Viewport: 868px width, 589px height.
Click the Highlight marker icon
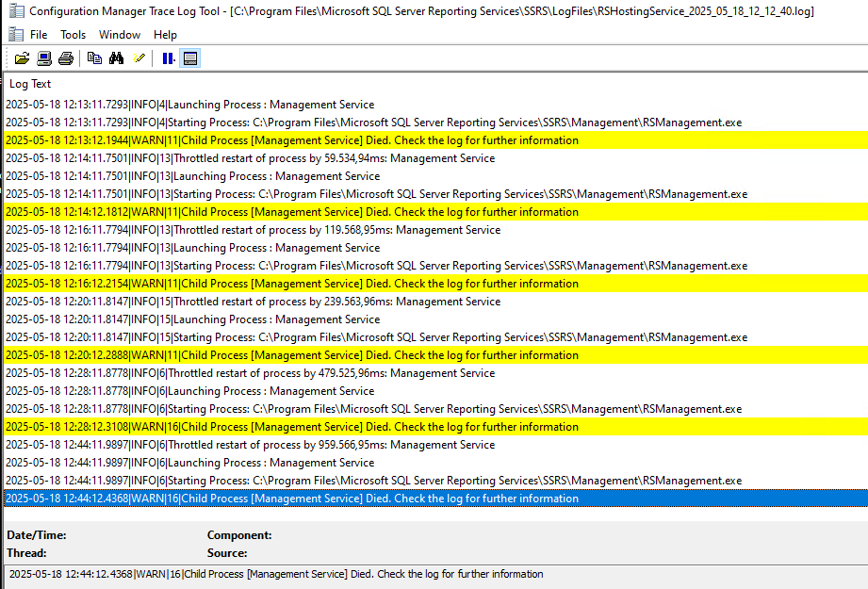pos(139,58)
